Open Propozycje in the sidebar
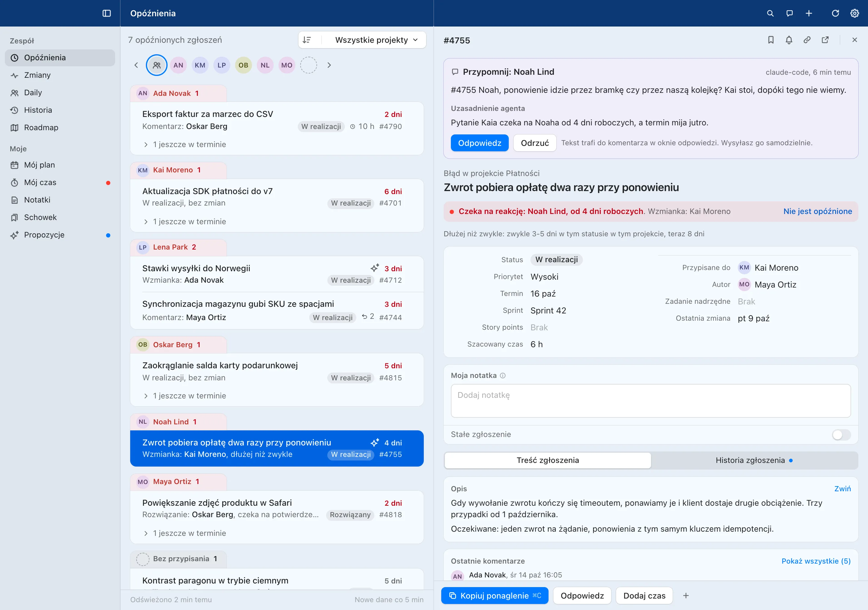Image resolution: width=868 pixels, height=610 pixels. coord(60,235)
